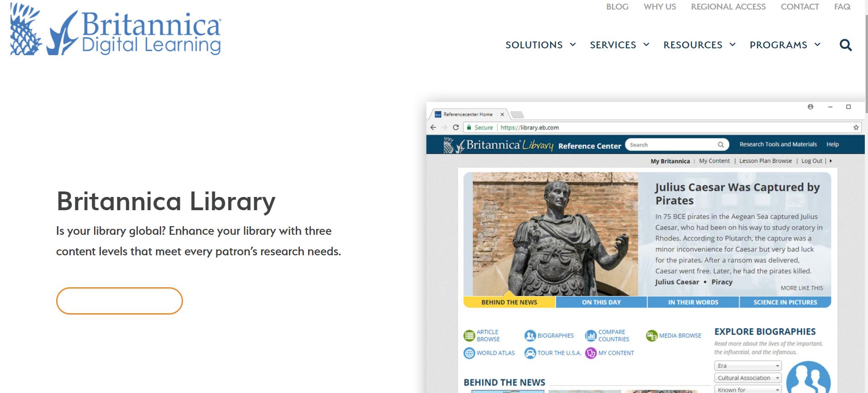
Task: Bookmark the page with the star icon
Action: [856, 128]
